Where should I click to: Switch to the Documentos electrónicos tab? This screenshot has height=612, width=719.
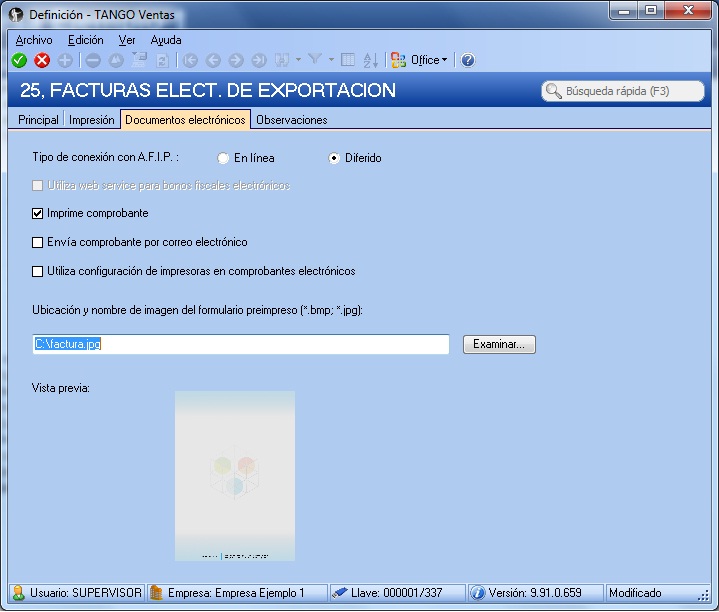[185, 120]
